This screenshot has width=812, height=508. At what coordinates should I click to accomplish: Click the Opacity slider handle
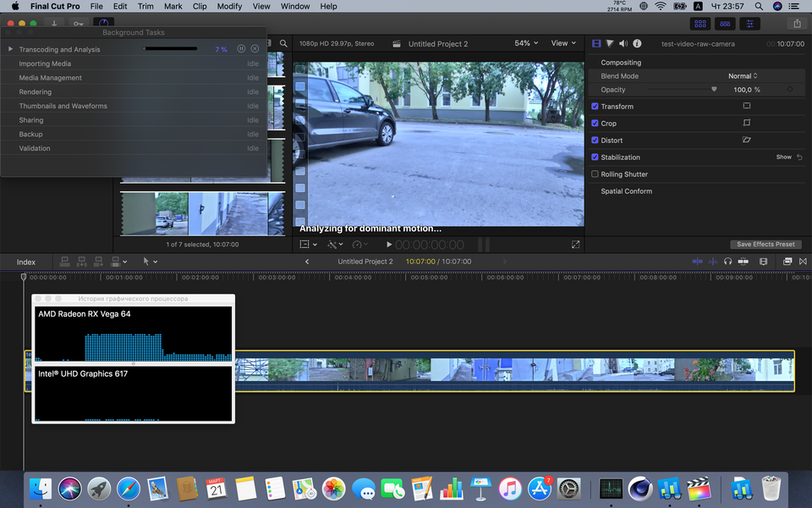[714, 89]
